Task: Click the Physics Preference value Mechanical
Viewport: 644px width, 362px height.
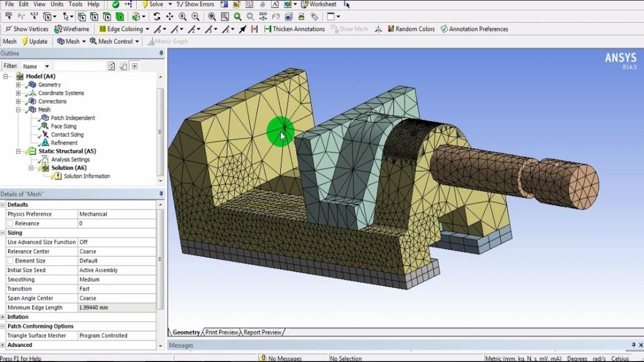Action: point(117,214)
